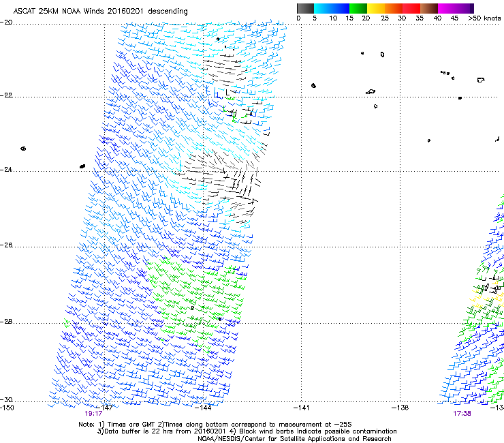
Task: Click the '-147' longitude axis label
Action: 104,408
